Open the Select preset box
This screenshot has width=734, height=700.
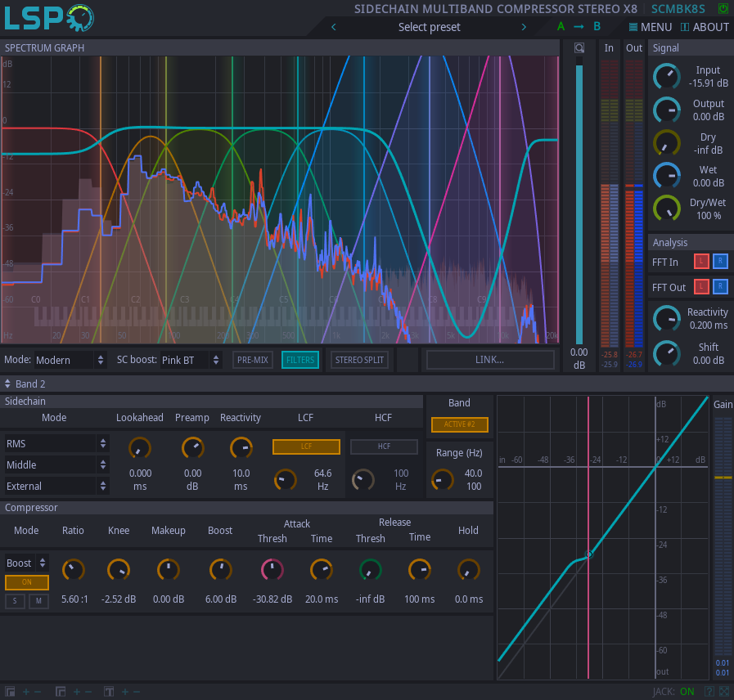[x=429, y=27]
